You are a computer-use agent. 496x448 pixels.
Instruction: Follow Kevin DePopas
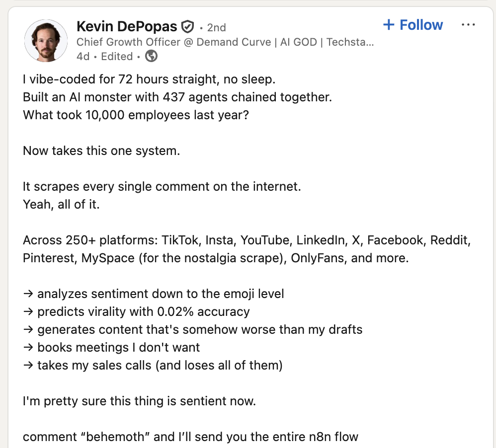point(413,25)
